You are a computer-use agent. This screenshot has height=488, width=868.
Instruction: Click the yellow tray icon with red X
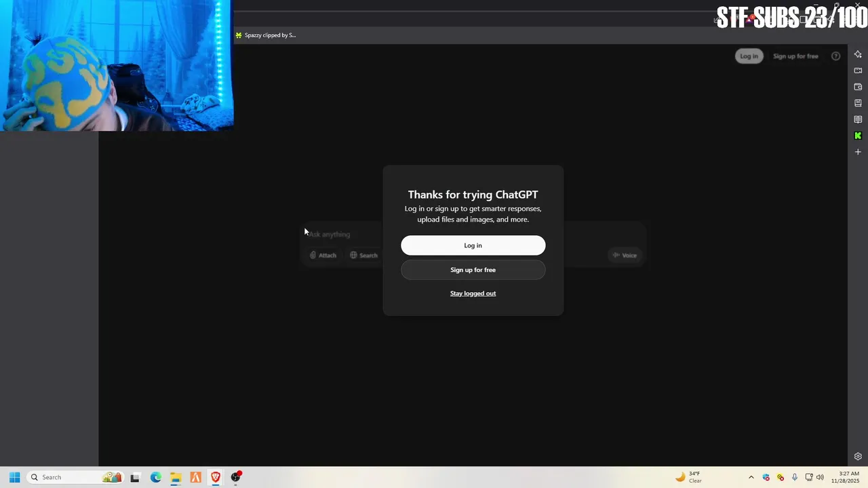(x=781, y=477)
